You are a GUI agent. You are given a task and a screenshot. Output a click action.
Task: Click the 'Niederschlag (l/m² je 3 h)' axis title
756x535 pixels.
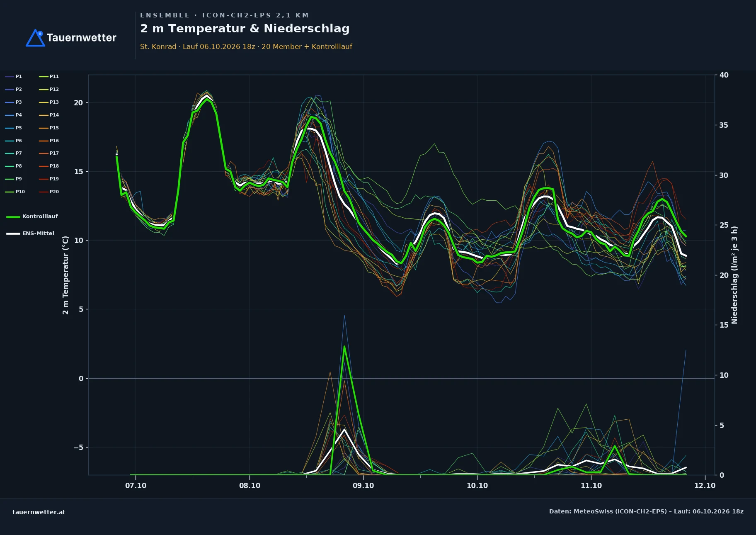734,275
